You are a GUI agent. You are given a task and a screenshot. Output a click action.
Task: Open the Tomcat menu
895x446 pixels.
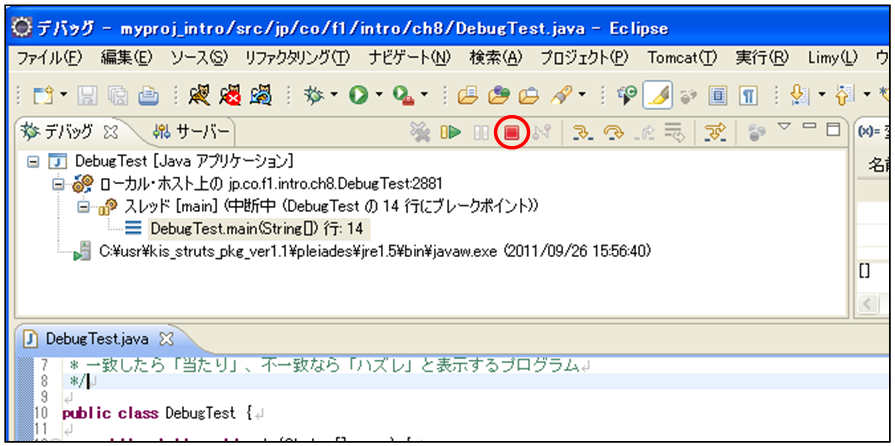click(x=680, y=57)
